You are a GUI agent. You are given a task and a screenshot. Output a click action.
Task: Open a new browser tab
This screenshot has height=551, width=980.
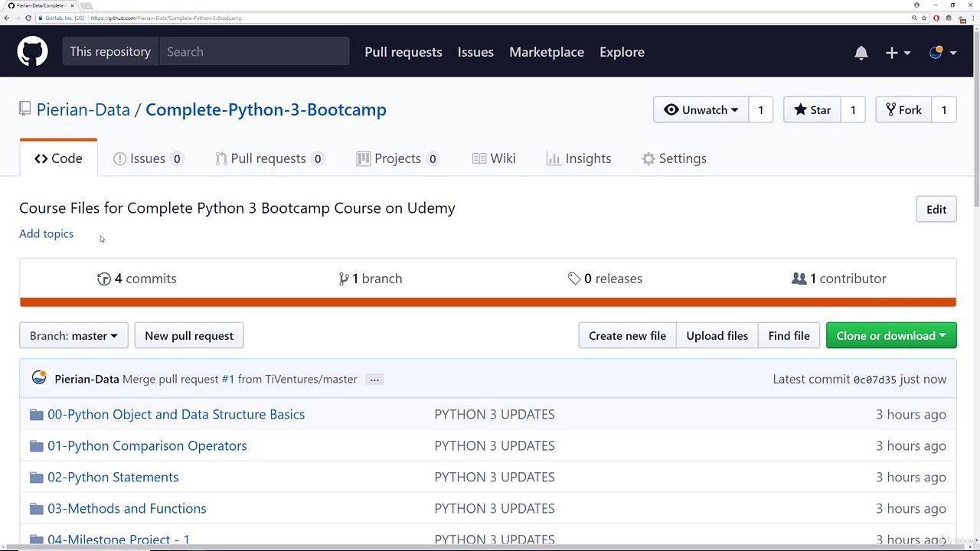tap(87, 5)
